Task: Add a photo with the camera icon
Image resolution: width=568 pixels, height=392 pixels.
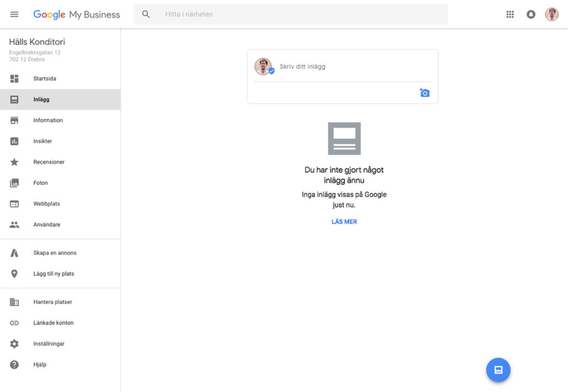Action: (x=425, y=93)
